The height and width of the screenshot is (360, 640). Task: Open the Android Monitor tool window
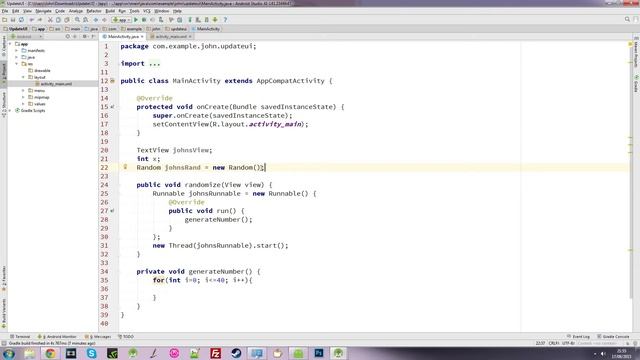57,337
